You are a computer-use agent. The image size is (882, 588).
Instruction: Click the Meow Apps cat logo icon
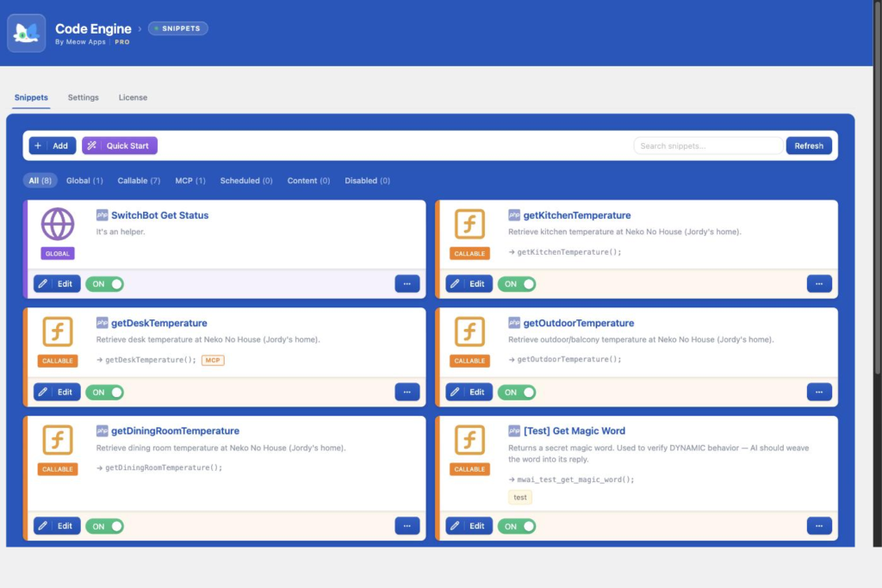click(27, 34)
